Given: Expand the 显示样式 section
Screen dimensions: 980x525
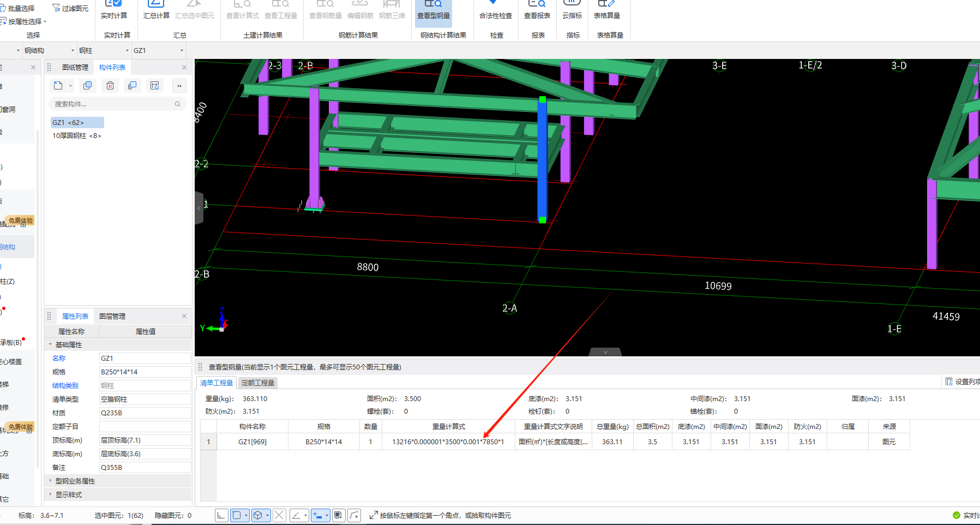Looking at the screenshot, I should (51, 494).
